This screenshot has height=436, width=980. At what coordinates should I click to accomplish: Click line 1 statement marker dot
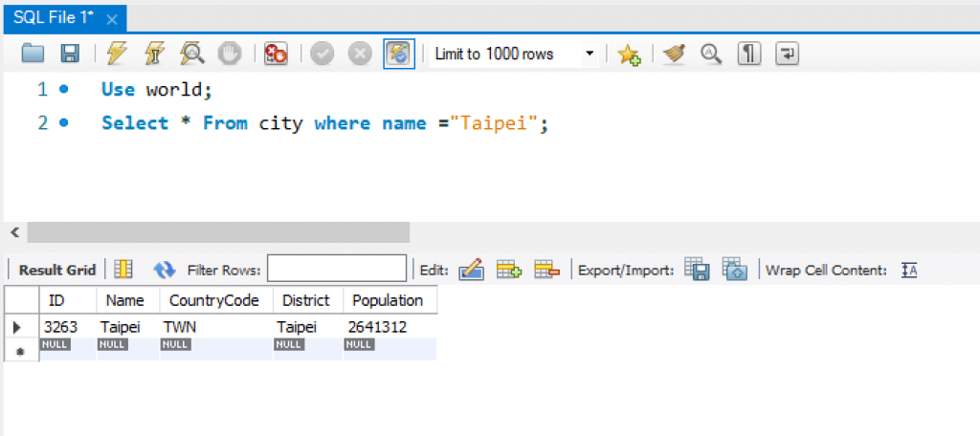63,89
